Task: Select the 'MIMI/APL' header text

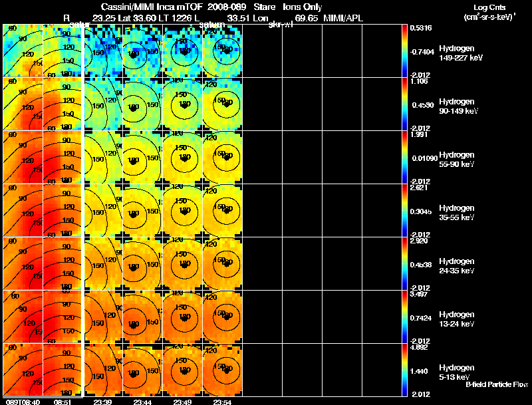Action: pos(343,18)
